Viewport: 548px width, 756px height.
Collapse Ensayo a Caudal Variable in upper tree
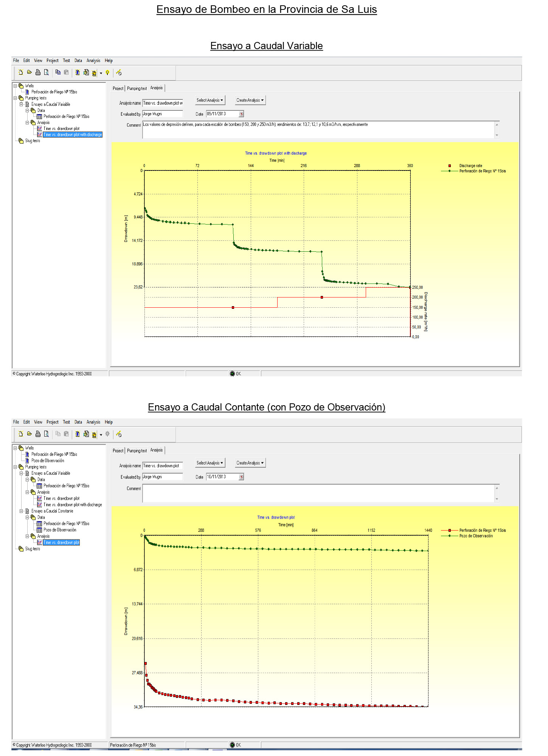click(21, 104)
